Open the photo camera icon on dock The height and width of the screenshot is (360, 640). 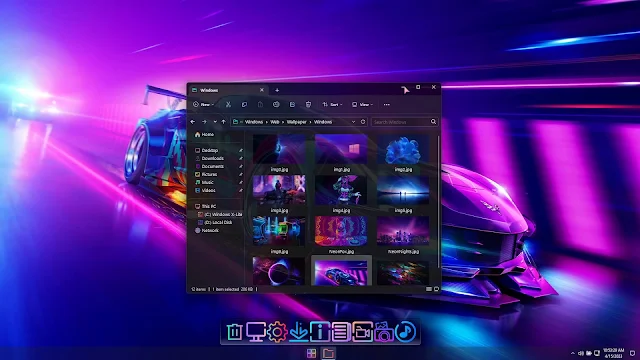(x=384, y=331)
